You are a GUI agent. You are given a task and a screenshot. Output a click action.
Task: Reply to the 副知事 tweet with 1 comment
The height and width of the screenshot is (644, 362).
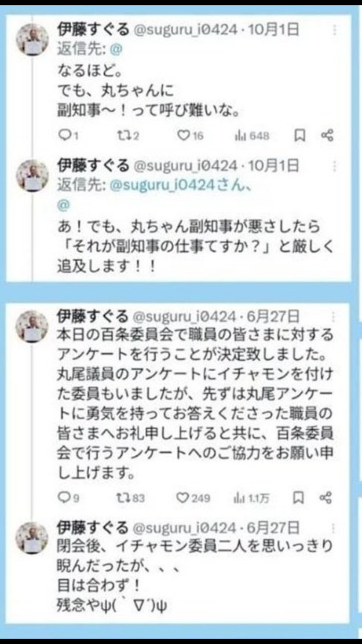tap(68, 136)
